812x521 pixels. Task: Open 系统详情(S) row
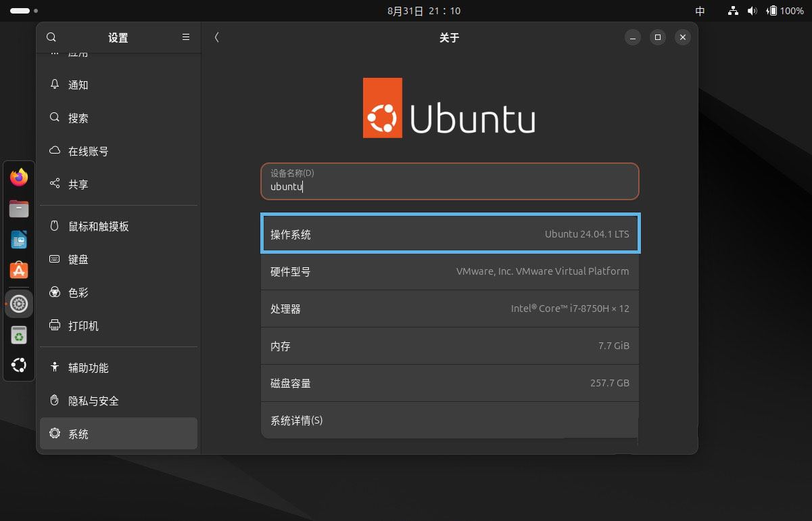click(450, 421)
